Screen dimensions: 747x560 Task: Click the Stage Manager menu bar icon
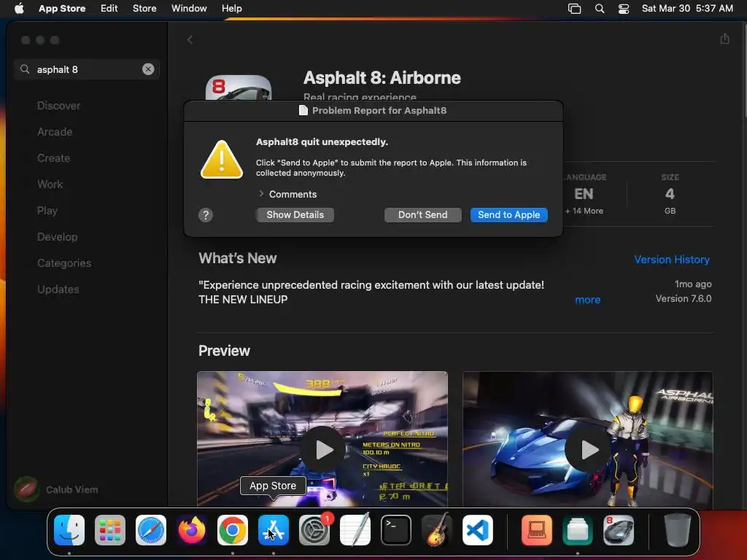(575, 9)
